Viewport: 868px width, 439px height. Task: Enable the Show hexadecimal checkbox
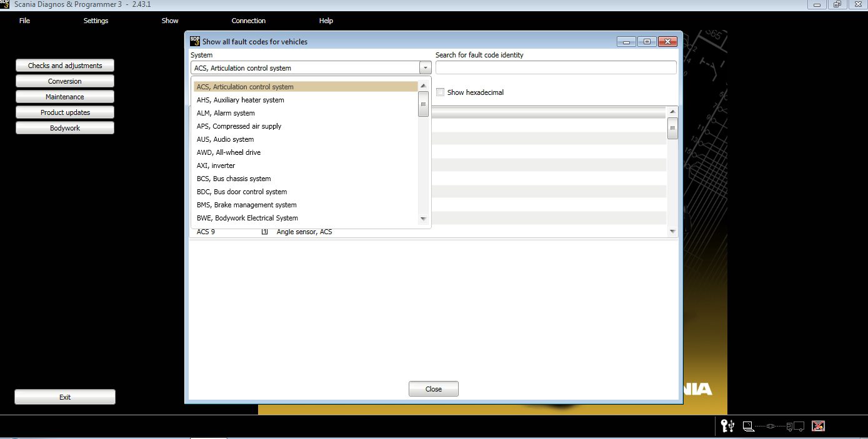(x=440, y=92)
